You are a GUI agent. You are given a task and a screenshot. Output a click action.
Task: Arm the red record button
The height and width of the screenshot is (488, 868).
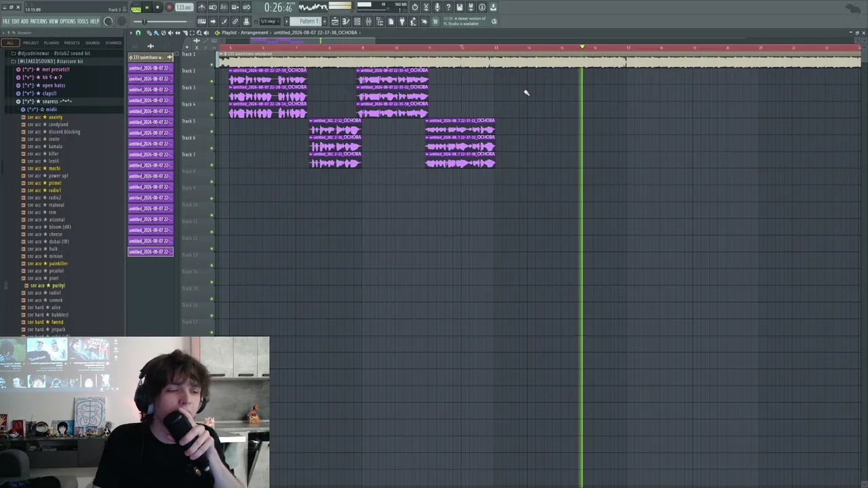pos(169,7)
